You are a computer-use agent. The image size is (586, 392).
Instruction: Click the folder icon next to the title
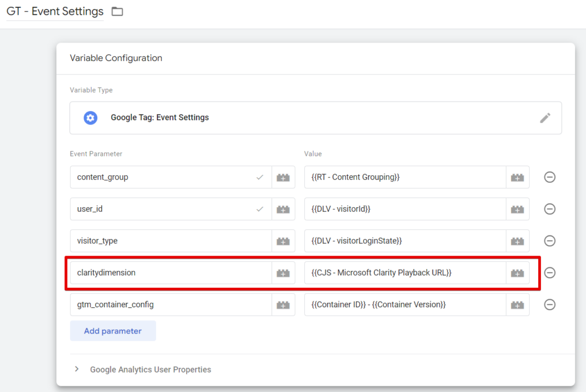click(x=118, y=11)
